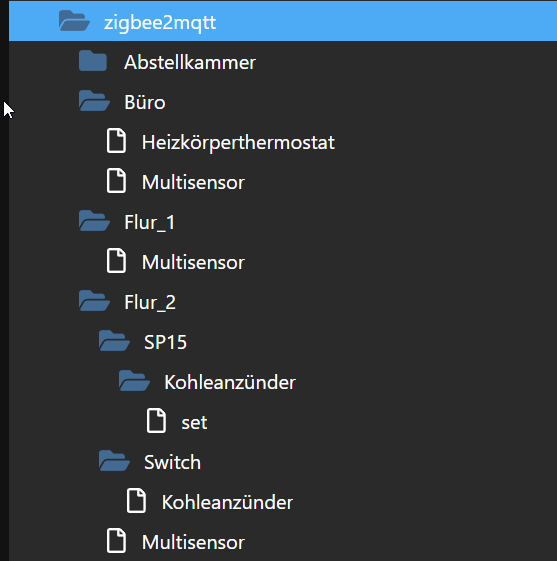
Task: Click the Kohleanzünder open folder icon
Action: click(x=134, y=381)
